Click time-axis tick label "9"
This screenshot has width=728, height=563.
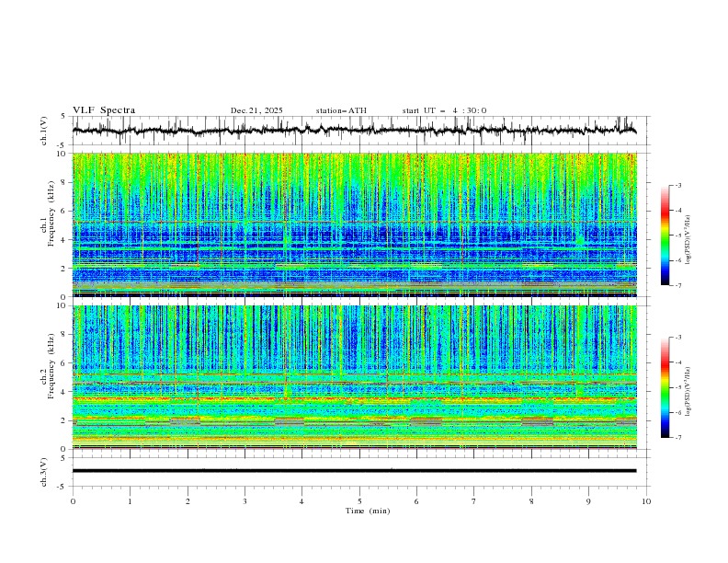[588, 501]
